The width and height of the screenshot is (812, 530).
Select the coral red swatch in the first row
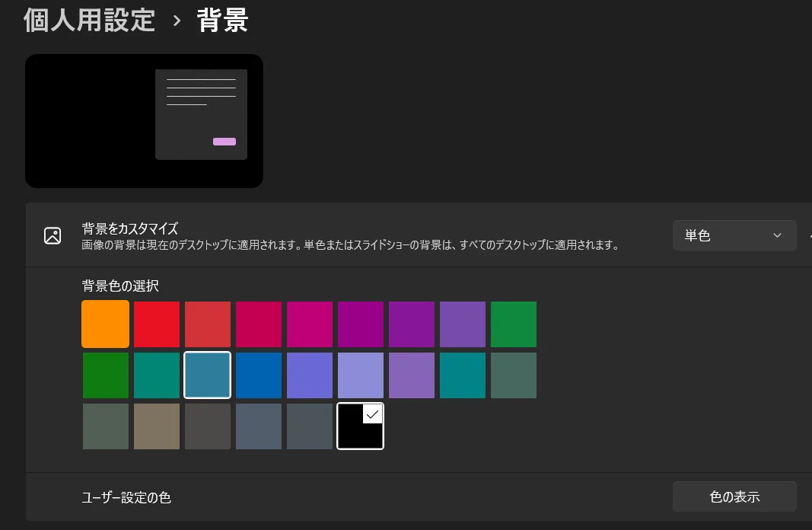208,324
